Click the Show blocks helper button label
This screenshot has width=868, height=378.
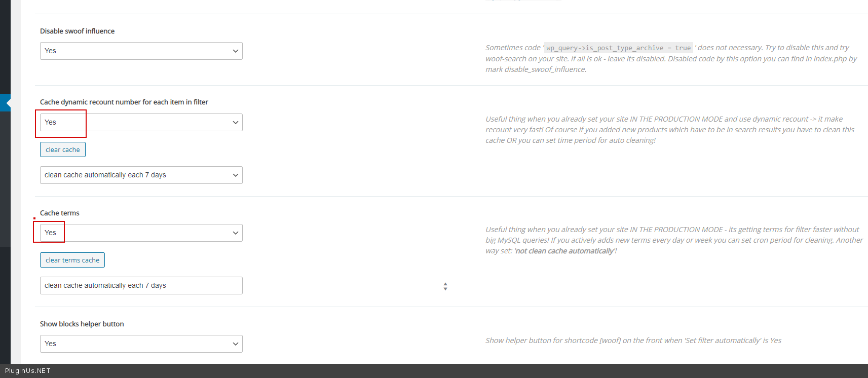point(82,324)
